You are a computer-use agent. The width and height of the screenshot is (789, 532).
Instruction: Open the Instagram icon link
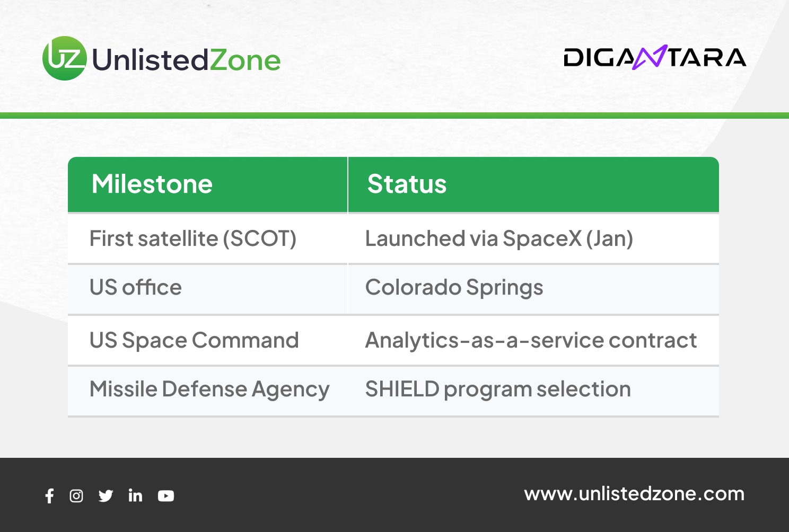click(76, 496)
